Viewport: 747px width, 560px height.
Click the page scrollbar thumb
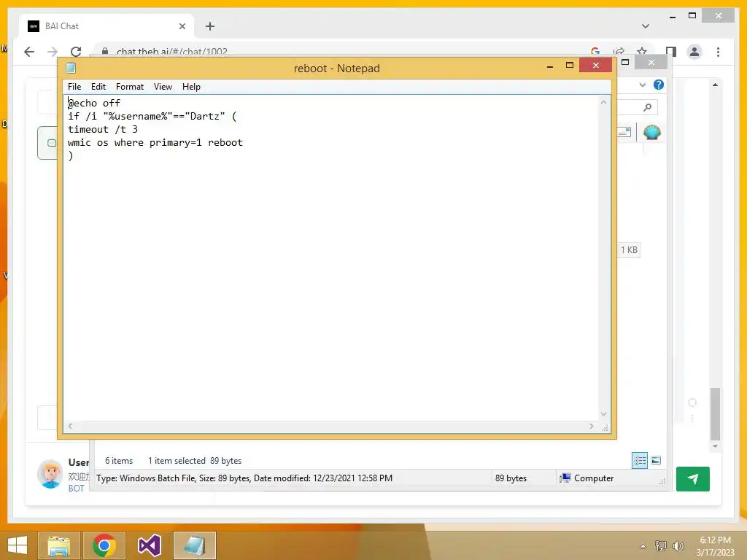click(x=715, y=413)
